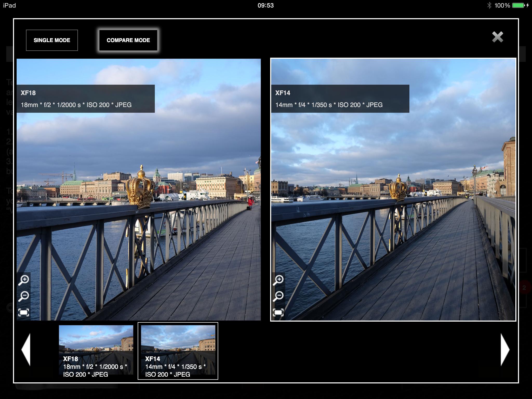Zoom in on the XF14 image
Screen dimensions: 532x399
pyautogui.click(x=278, y=280)
